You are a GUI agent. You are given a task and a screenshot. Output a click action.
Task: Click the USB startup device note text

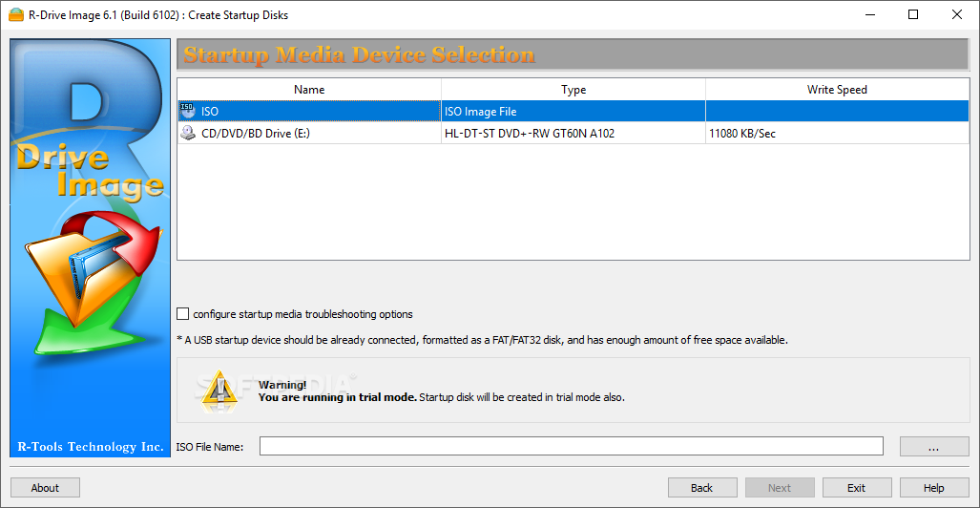click(x=483, y=340)
